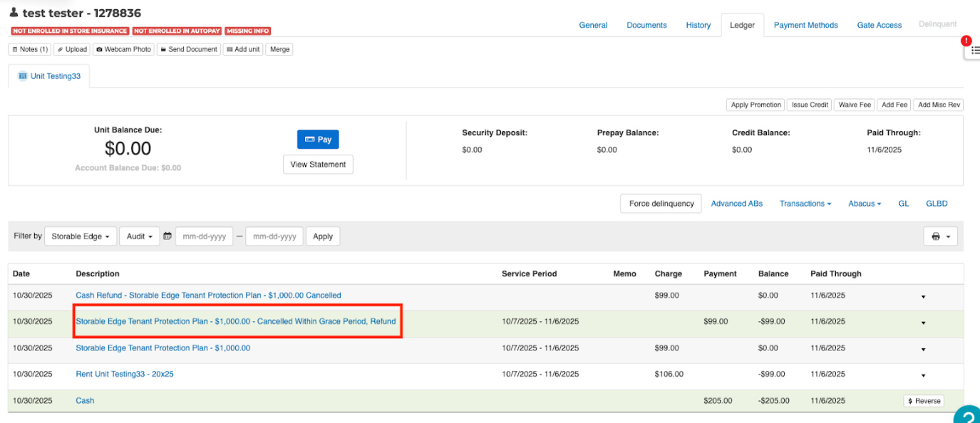Click the blue Pay button
The height and width of the screenshot is (423, 980).
[318, 140]
